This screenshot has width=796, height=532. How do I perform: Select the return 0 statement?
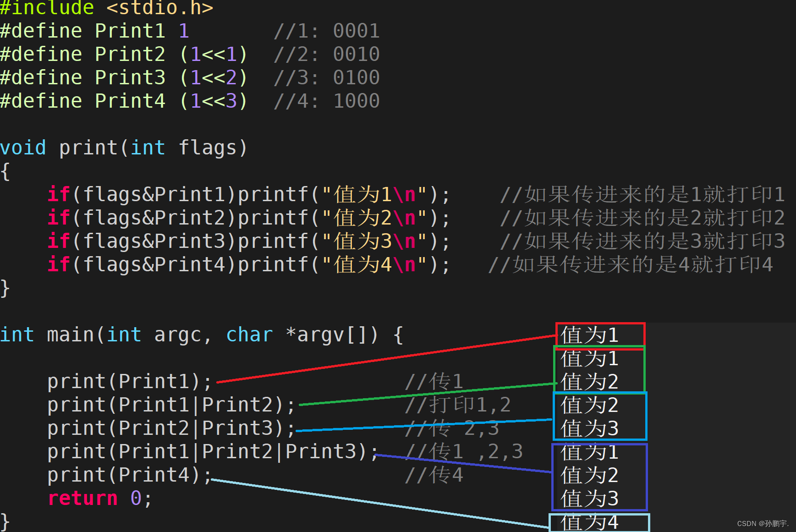click(99, 498)
